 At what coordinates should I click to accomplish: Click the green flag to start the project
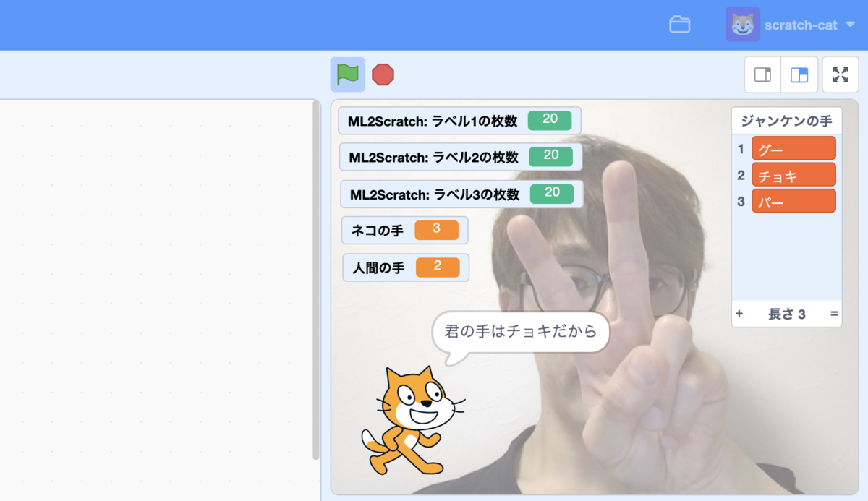(348, 74)
